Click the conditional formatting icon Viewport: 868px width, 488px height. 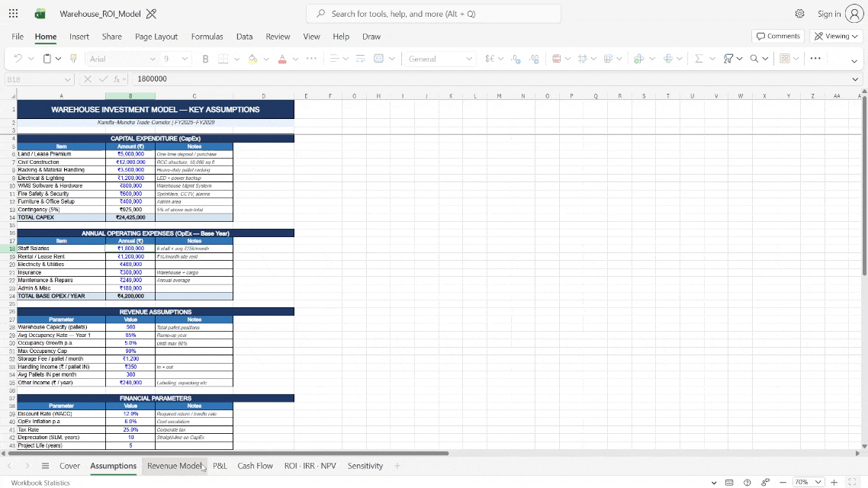[x=557, y=59]
